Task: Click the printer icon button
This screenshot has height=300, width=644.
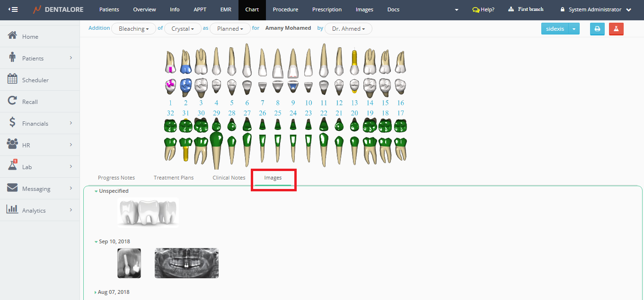Action: (x=597, y=29)
